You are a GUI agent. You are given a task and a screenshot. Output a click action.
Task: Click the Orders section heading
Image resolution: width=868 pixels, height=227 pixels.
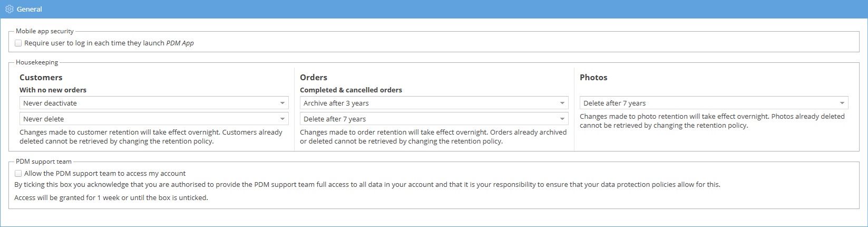(314, 78)
